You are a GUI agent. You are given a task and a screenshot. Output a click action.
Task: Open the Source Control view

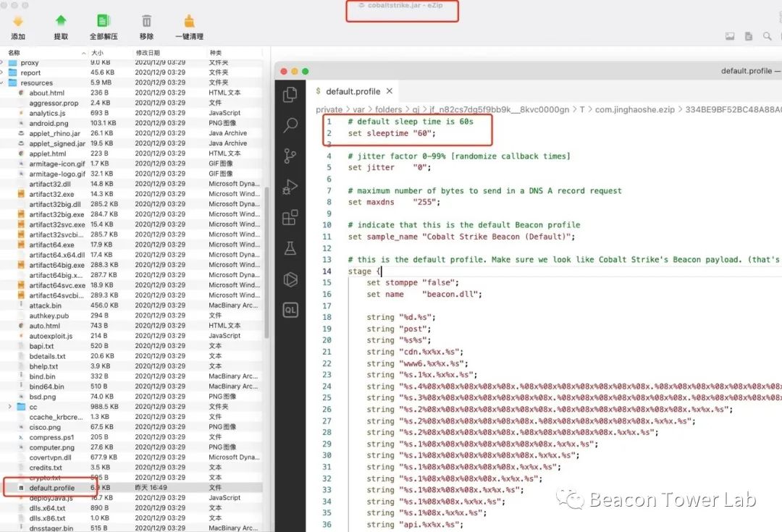(x=290, y=156)
